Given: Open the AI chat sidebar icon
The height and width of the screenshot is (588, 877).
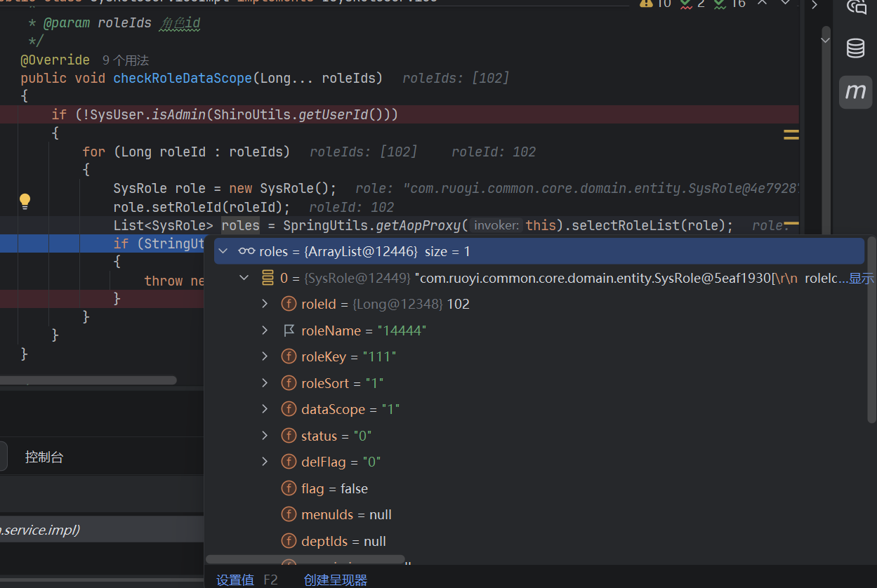Looking at the screenshot, I should (x=856, y=6).
